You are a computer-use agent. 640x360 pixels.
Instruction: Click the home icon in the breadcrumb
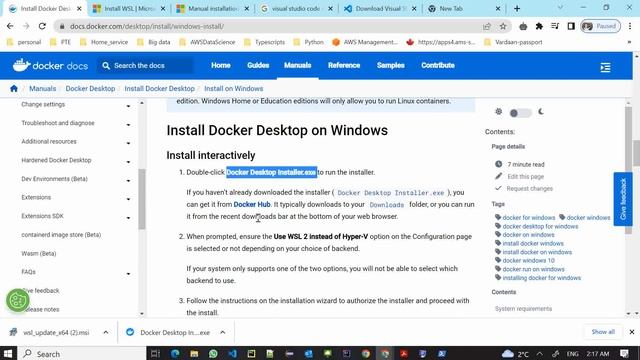tap(14, 89)
